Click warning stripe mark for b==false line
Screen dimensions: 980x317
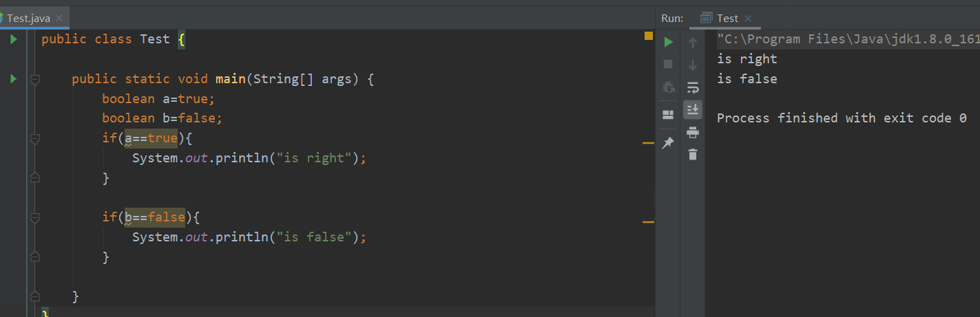[648, 222]
